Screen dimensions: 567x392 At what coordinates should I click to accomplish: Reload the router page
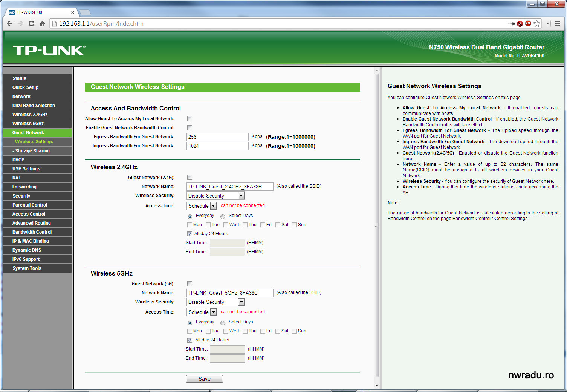click(x=32, y=24)
